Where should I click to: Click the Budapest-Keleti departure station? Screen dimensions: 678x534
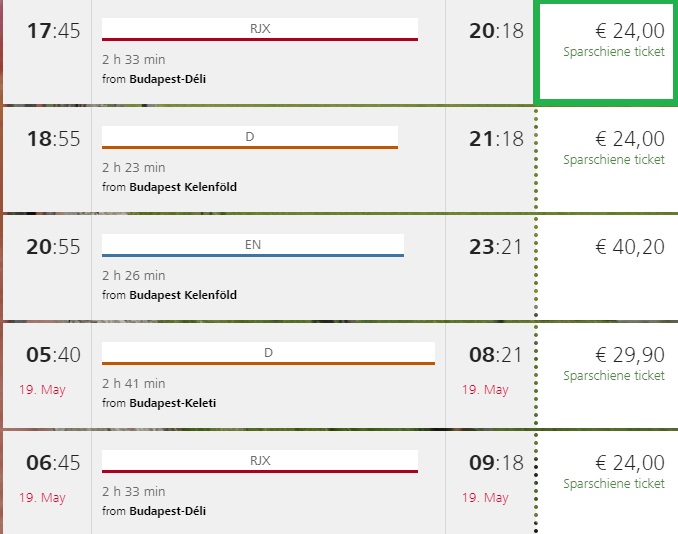(x=173, y=403)
